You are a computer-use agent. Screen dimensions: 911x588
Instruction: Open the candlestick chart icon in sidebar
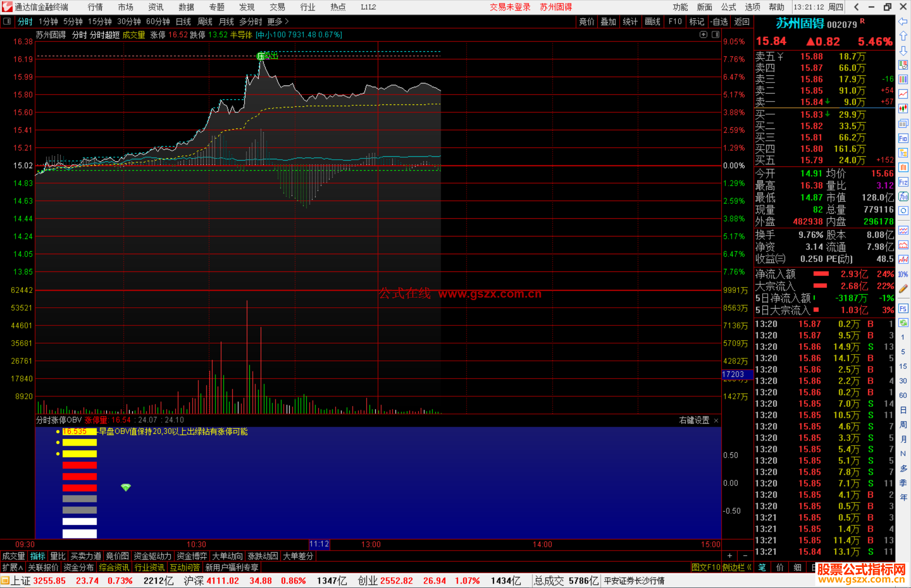tap(903, 109)
